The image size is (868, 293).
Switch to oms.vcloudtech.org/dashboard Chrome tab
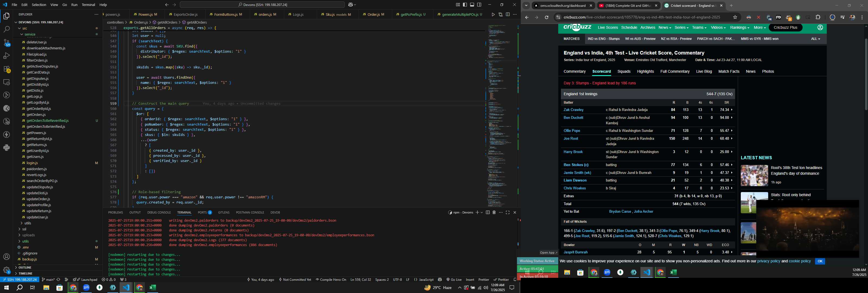click(x=563, y=6)
